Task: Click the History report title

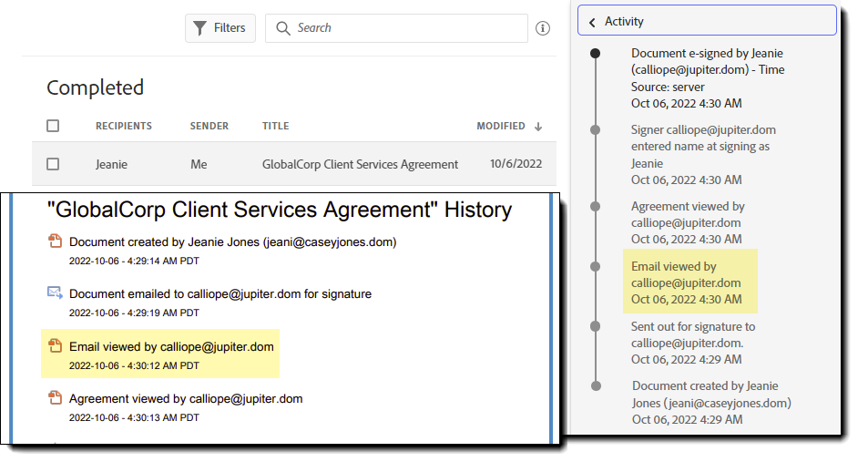Action: [x=280, y=210]
